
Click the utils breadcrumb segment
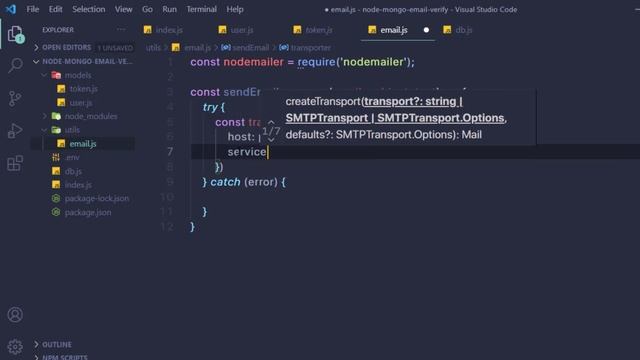tap(153, 48)
